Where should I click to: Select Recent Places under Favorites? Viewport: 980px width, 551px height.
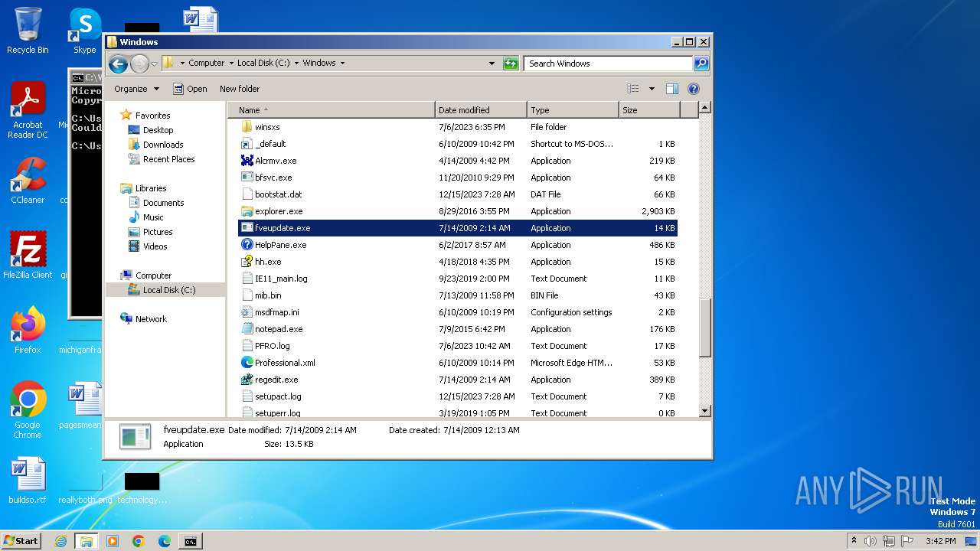pos(168,159)
